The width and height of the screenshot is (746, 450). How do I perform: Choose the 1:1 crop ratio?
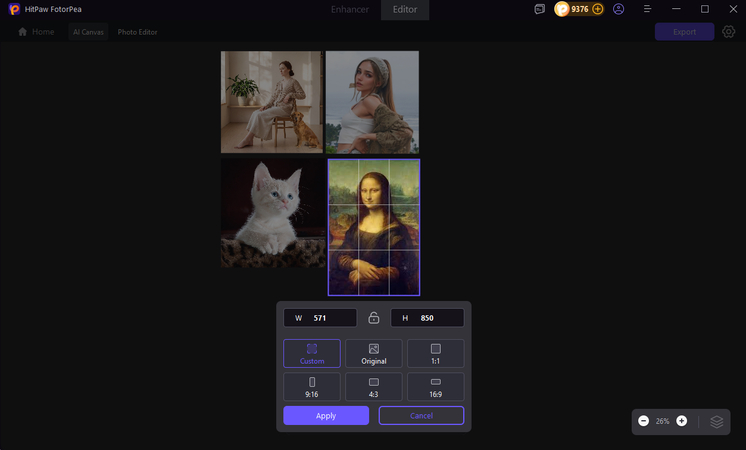(436, 353)
